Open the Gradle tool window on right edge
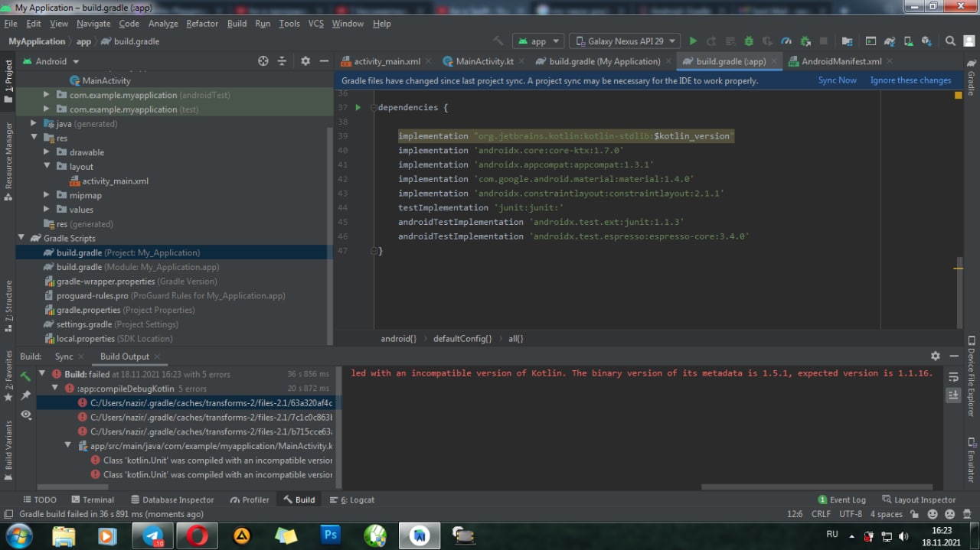980x550 pixels. pos(971,77)
